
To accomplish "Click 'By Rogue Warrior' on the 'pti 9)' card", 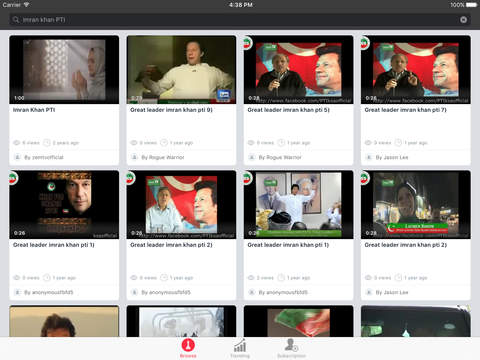I will pyautogui.click(x=163, y=157).
